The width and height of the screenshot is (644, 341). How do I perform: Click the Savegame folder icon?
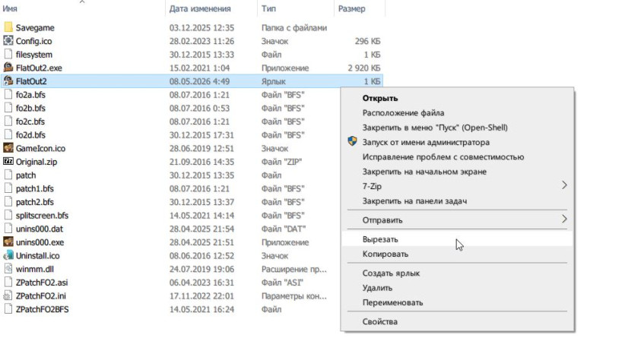pyautogui.click(x=8, y=27)
